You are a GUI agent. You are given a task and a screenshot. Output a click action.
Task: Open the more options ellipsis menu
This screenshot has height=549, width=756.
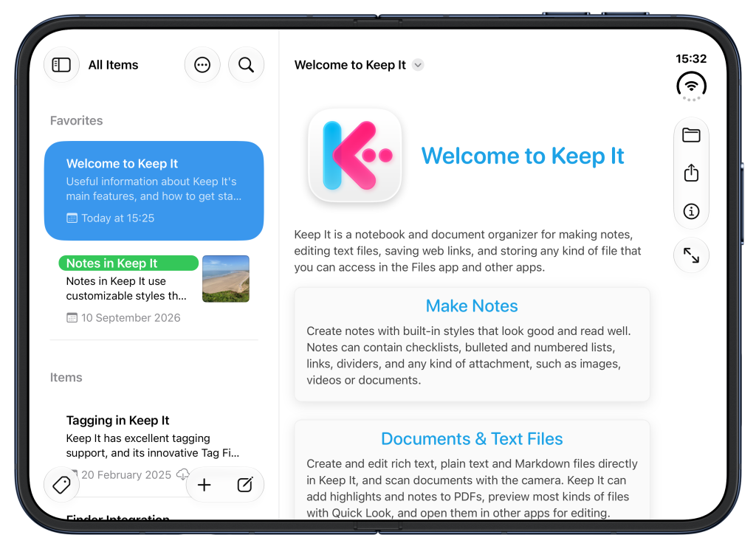(x=202, y=65)
